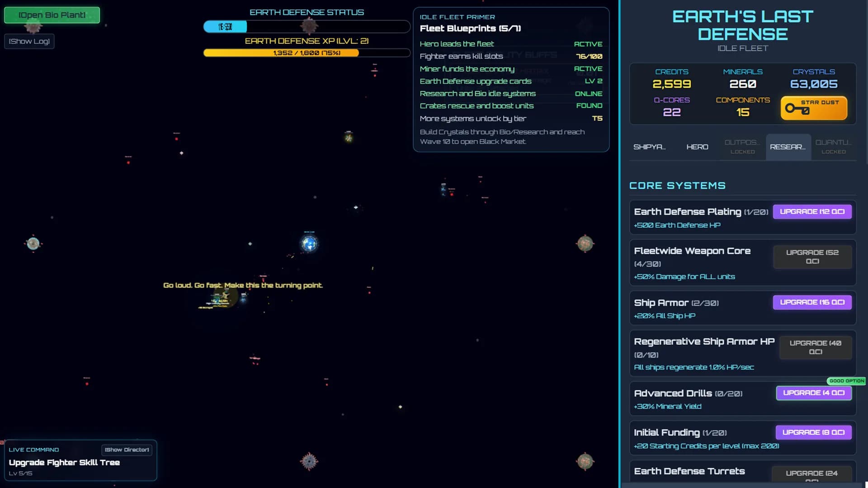Click the Earth's Last Defense title
868x488 pixels.
click(x=743, y=25)
